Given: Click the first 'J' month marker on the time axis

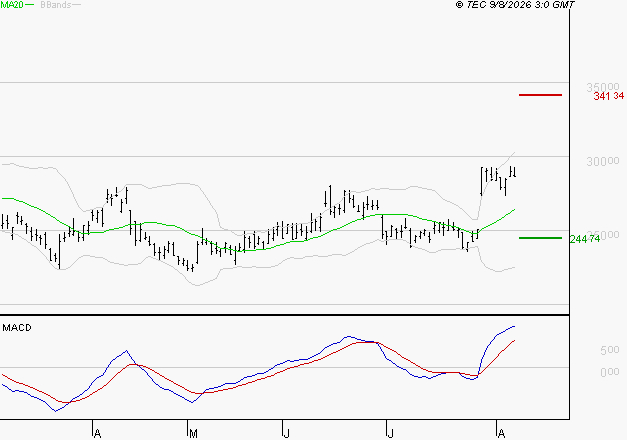Looking at the screenshot, I should point(286,433).
